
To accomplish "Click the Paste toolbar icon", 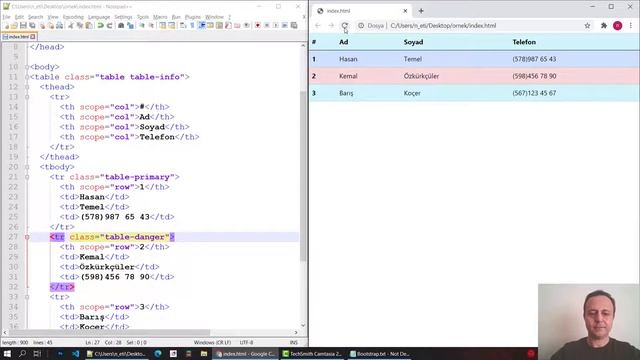I will [89, 26].
